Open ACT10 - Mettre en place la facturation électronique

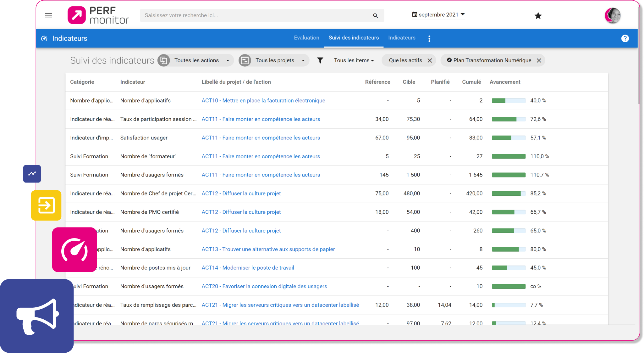point(263,101)
